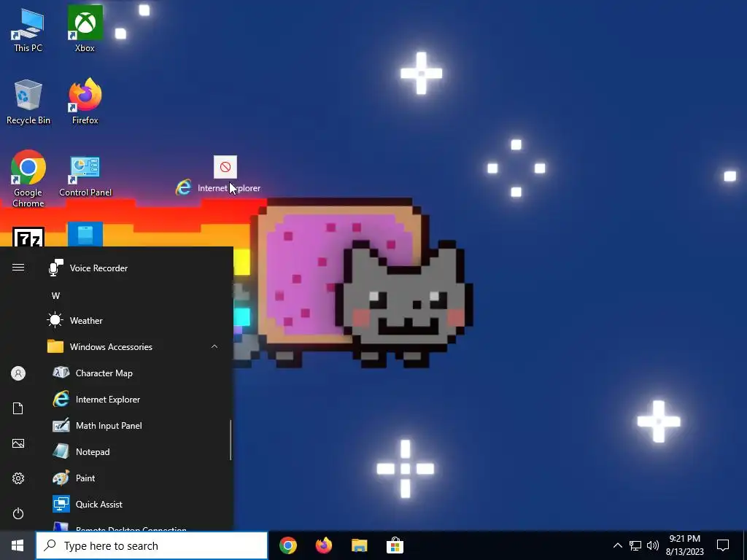Click the user account icon in Start

coord(18,373)
